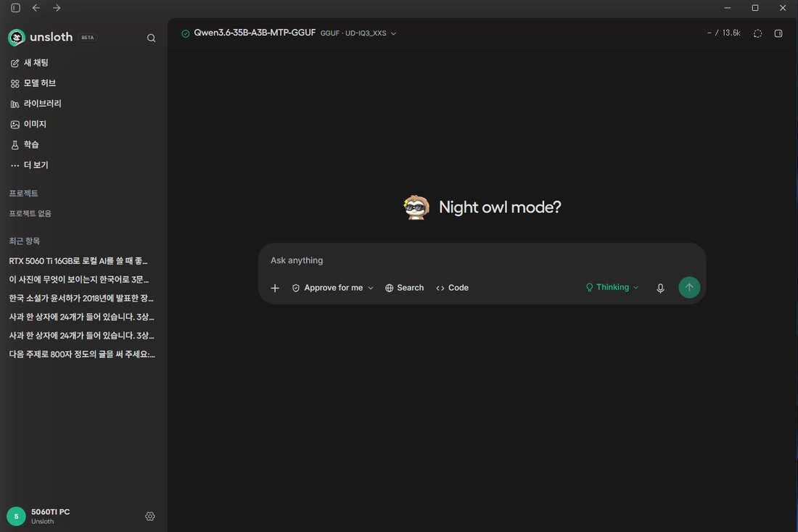Click the unsloth sloth logo

(16, 37)
